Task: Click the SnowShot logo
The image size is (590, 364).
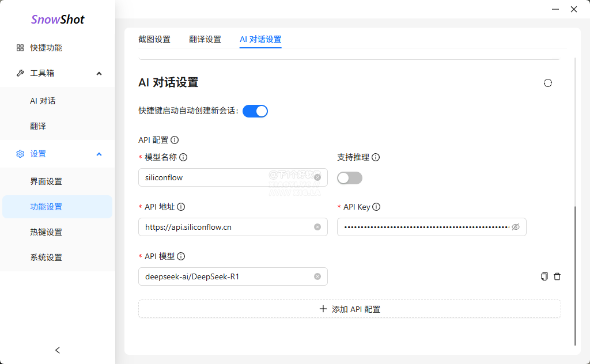Action: click(58, 19)
